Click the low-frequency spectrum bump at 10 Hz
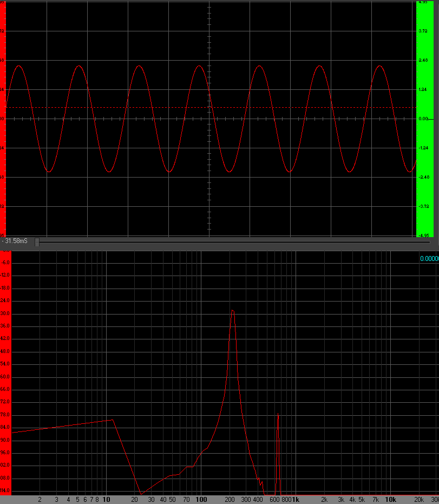Image resolution: width=439 pixels, height=504 pixels. (112, 420)
